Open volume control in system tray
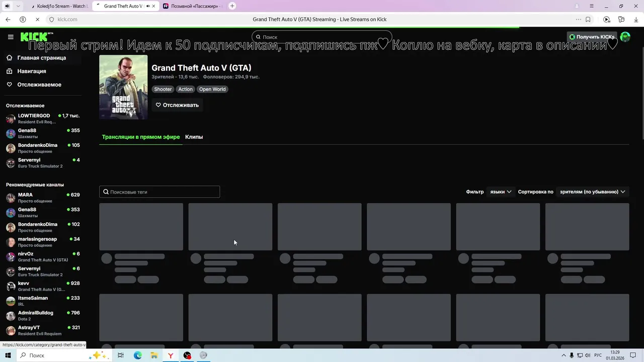 pos(588,355)
